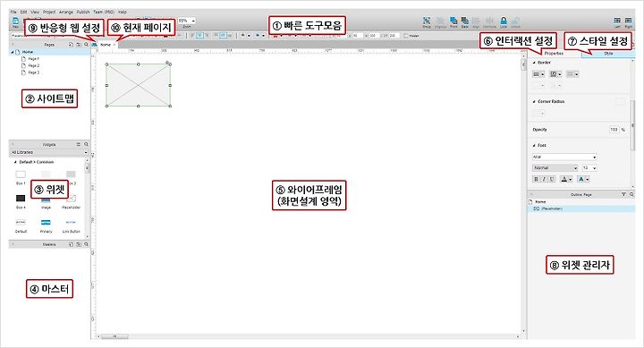Image resolution: width=644 pixels, height=348 pixels.
Task: Click the New file toolbar icon
Action: click(15, 21)
